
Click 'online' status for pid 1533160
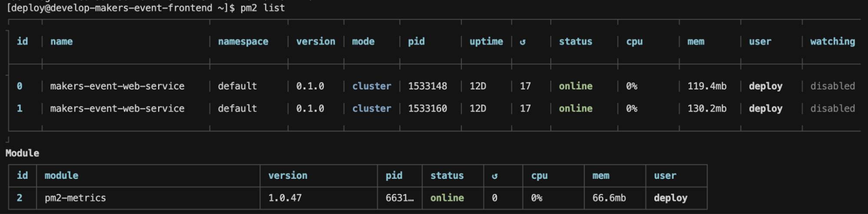coord(576,109)
